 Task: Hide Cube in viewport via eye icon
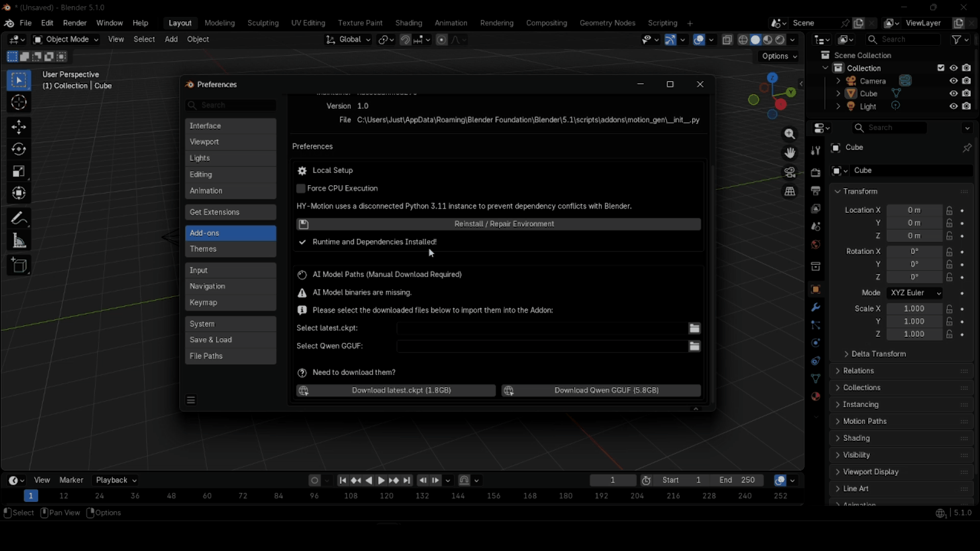953,93
